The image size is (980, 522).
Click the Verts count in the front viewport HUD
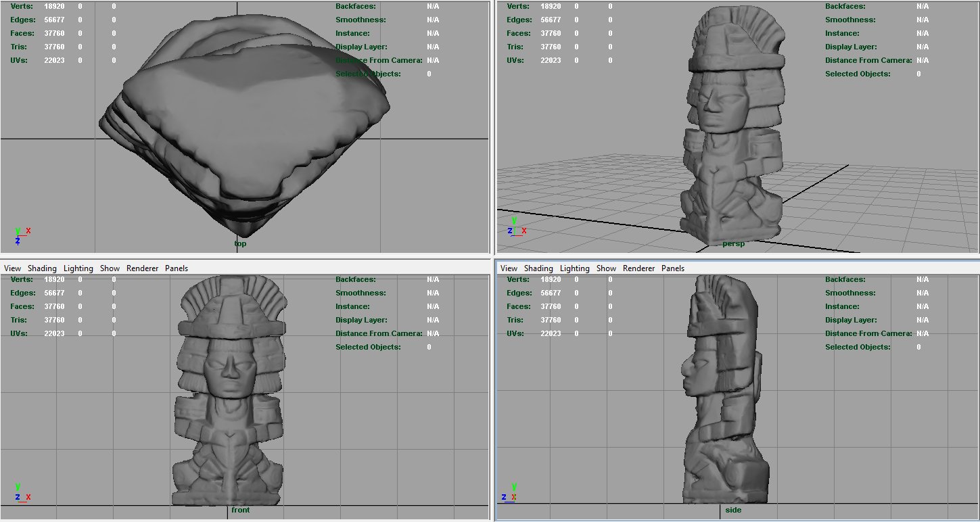tap(55, 279)
